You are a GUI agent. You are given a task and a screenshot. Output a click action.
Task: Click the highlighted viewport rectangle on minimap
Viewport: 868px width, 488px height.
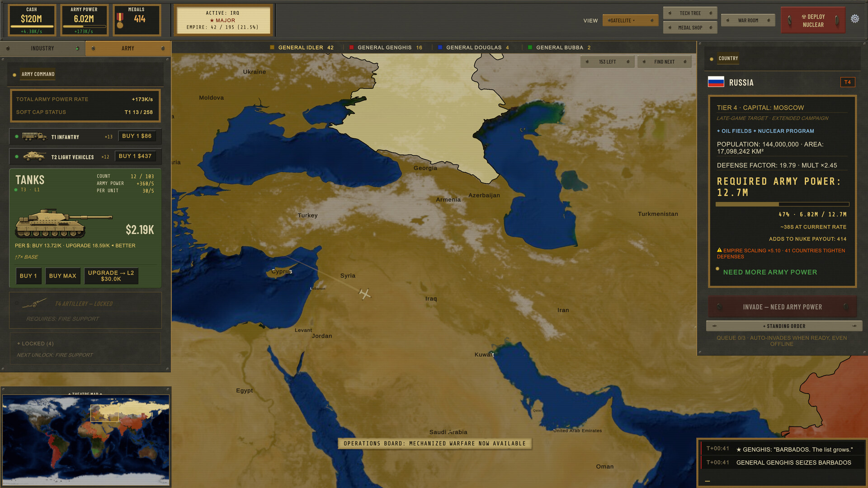coord(104,413)
